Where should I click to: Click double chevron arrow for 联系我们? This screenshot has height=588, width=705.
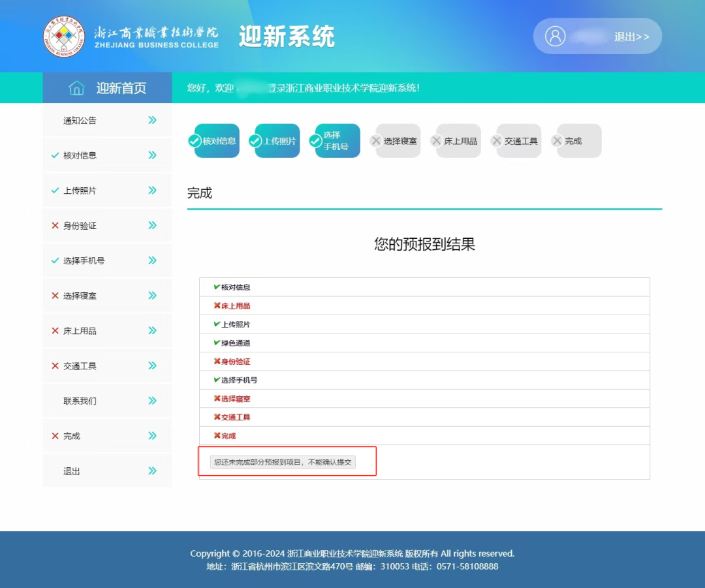coord(152,401)
